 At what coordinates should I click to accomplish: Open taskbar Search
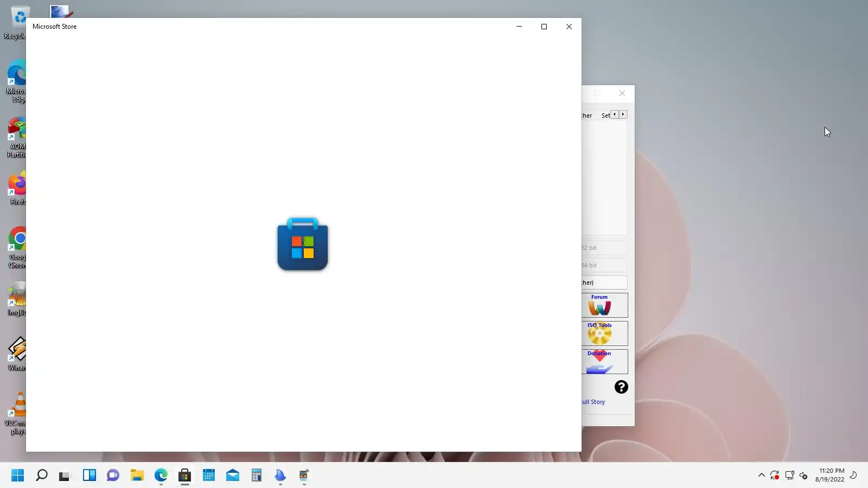pos(41,476)
